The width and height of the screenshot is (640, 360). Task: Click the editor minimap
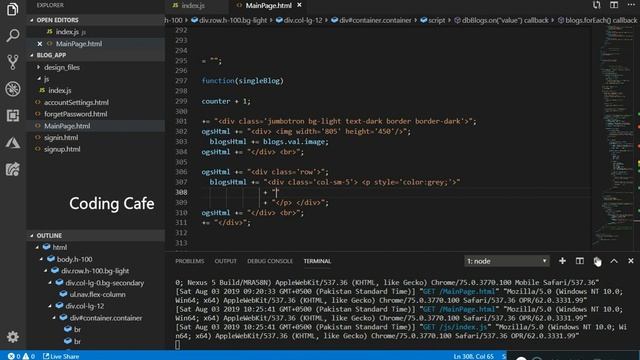pos(616,137)
